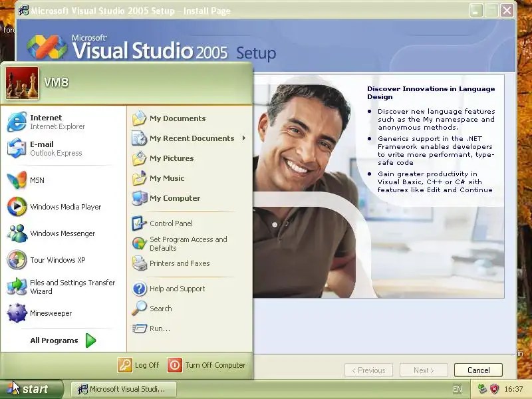
Task: Click the Log Off key icon
Action: (x=125, y=365)
